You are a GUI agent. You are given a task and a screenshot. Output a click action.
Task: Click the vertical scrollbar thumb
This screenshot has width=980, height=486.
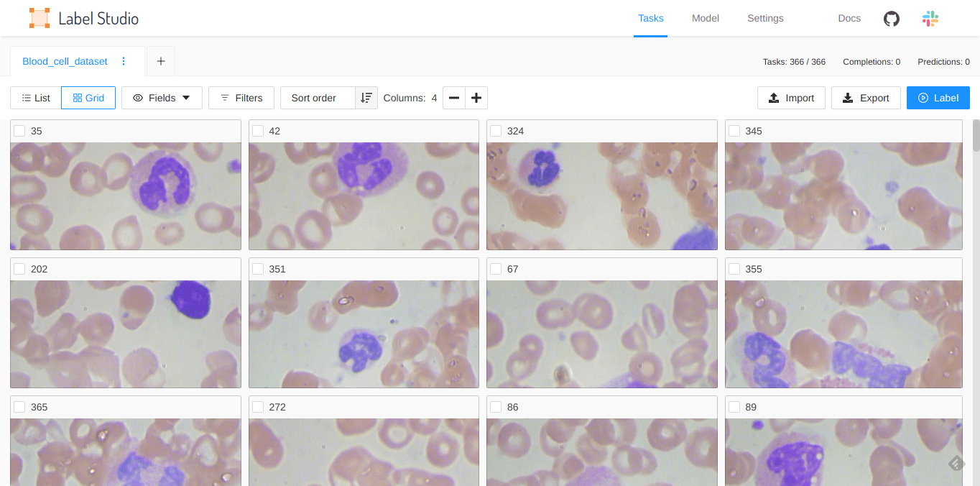pos(976,137)
